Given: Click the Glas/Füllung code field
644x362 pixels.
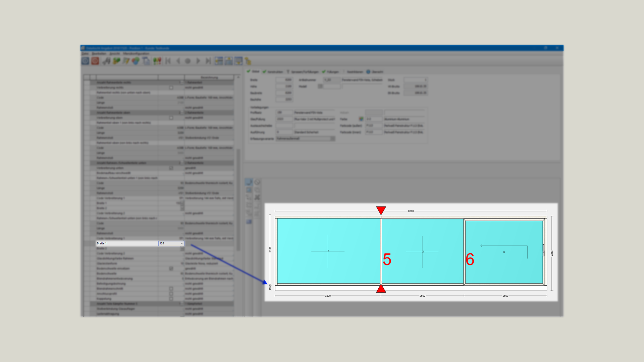Looking at the screenshot, I should (284, 119).
